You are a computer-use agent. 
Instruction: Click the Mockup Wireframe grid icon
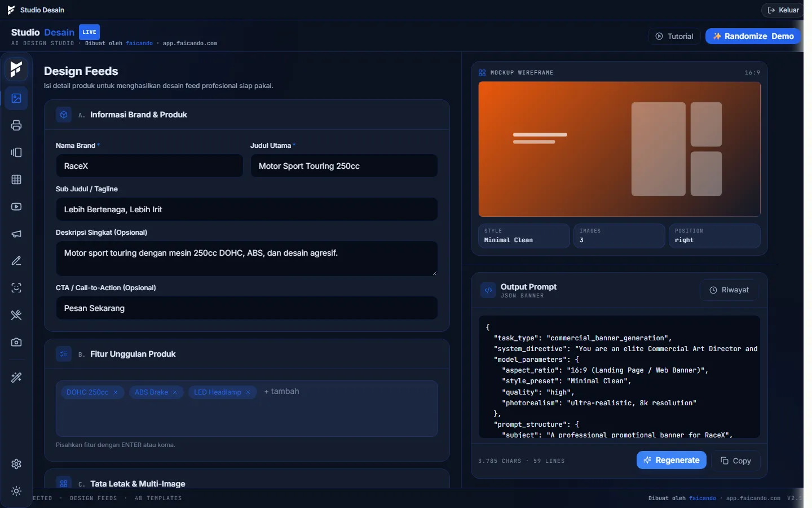(x=482, y=73)
